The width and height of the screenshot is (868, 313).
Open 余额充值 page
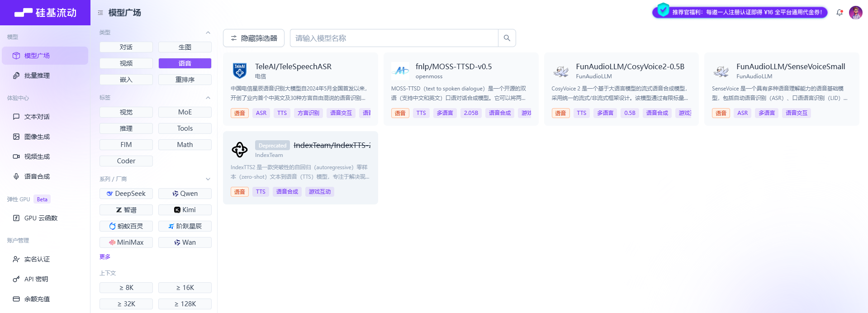45,299
